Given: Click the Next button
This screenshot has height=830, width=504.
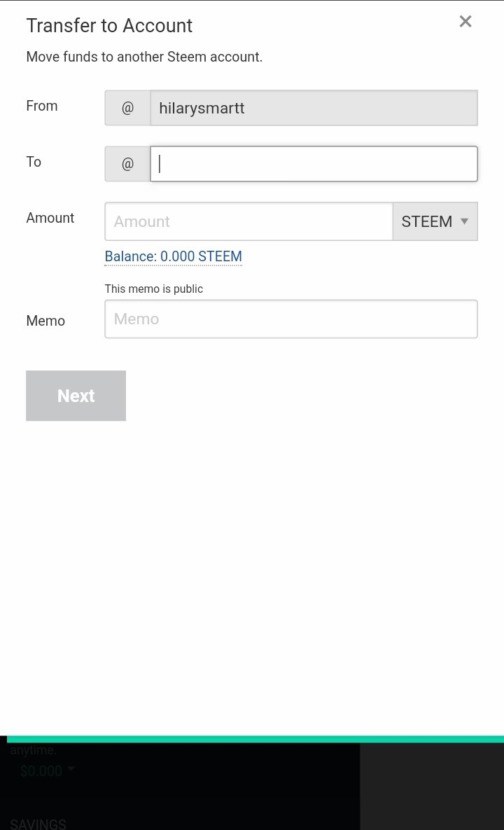Looking at the screenshot, I should (76, 396).
